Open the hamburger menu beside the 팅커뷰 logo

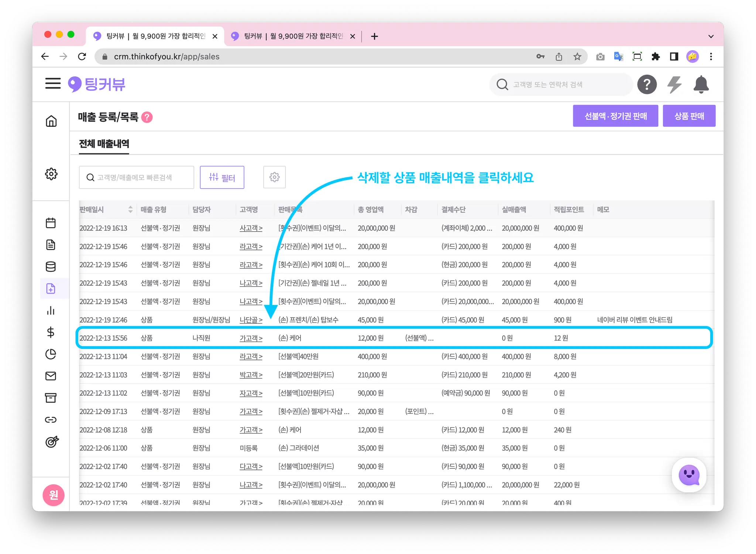[53, 83]
